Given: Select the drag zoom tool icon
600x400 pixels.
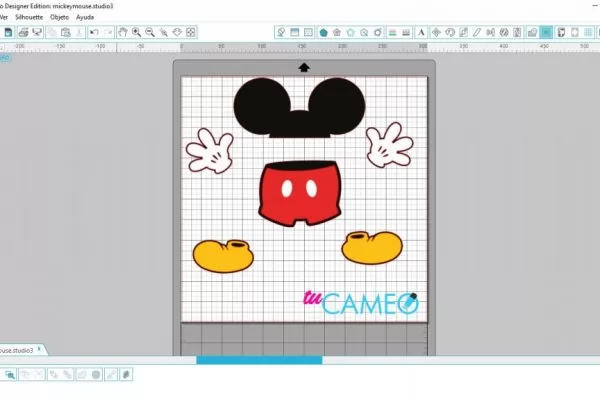Looking at the screenshot, I should [x=177, y=33].
